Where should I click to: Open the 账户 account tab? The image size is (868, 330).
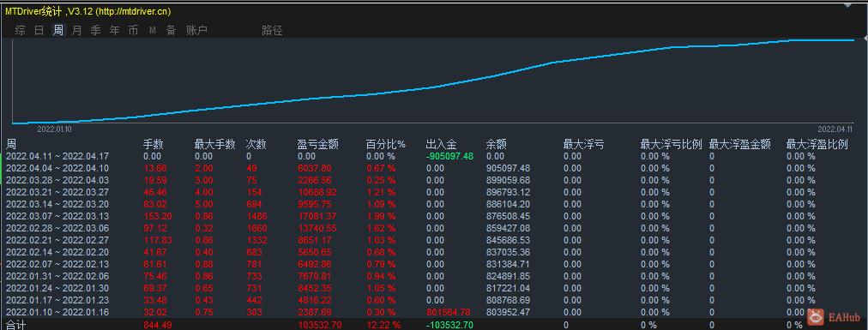click(x=196, y=30)
